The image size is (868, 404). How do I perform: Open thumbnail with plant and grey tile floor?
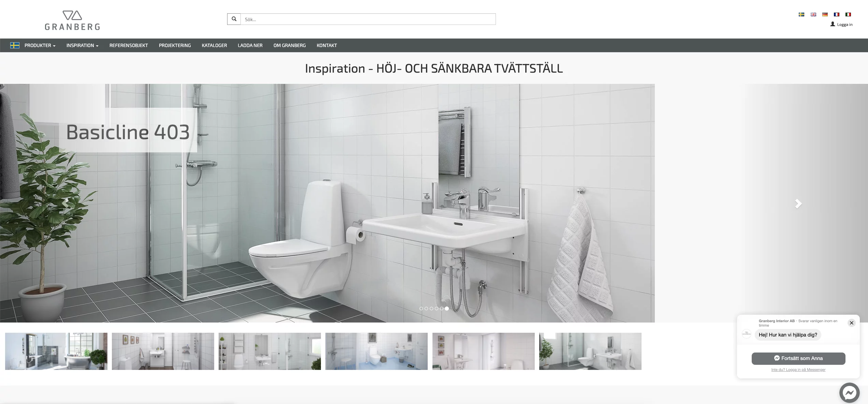(x=590, y=351)
